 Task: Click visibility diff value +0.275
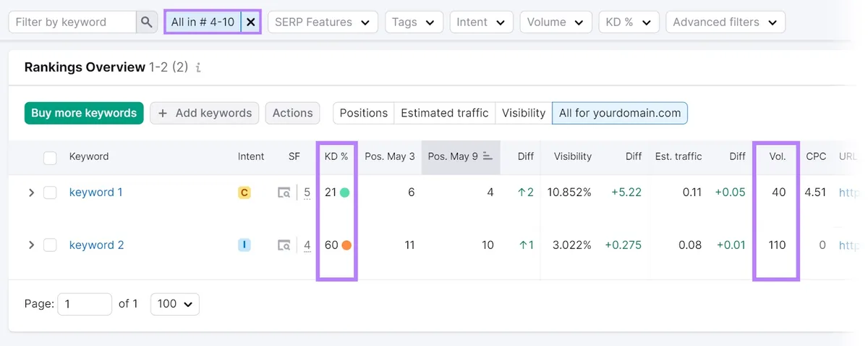623,245
